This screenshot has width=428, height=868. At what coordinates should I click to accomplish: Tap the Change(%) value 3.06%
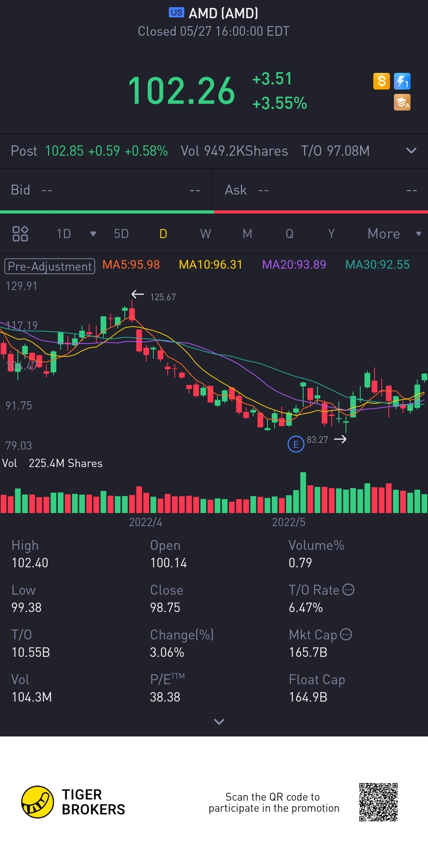point(167,652)
